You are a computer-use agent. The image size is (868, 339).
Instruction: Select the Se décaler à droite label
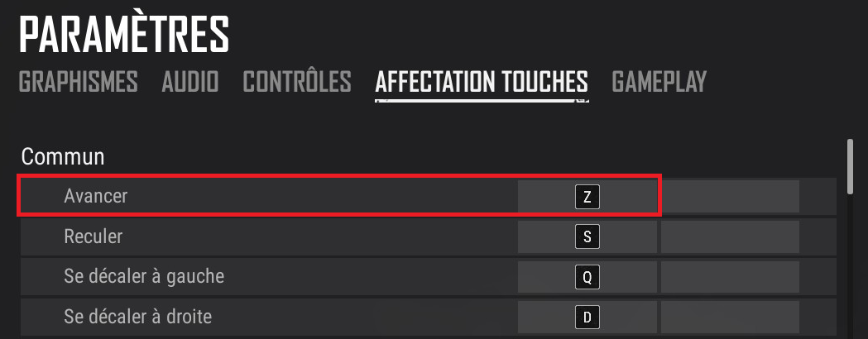pyautogui.click(x=138, y=316)
